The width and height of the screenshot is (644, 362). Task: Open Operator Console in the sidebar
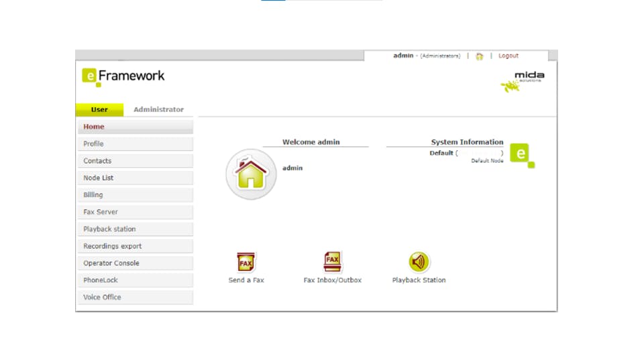tap(136, 263)
